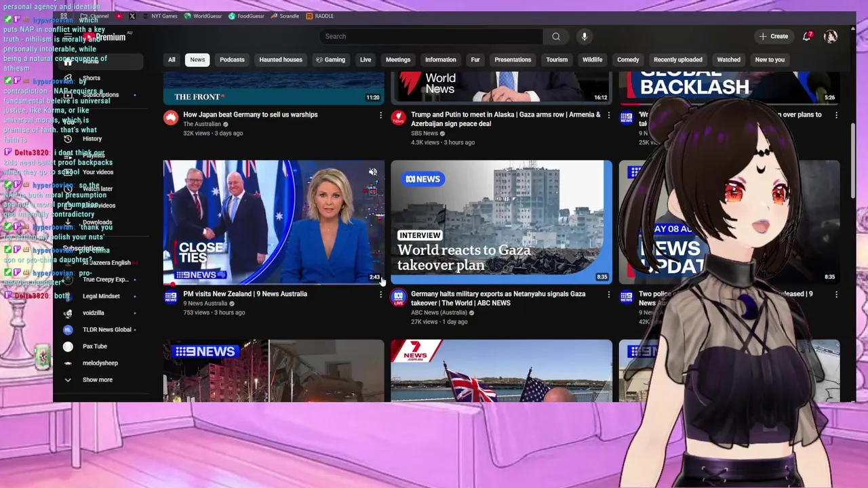Open 'Germany halts military exports' title
This screenshot has height=488, width=868.
[498, 298]
